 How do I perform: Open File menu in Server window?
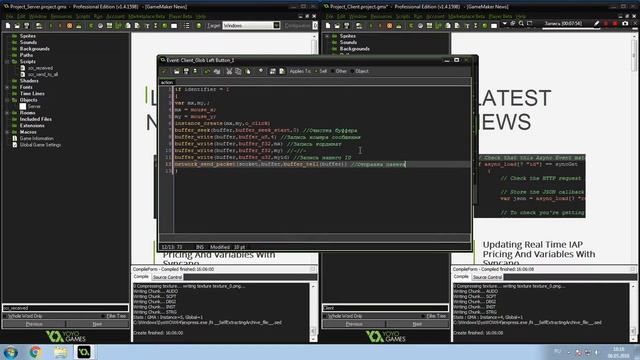click(9, 17)
